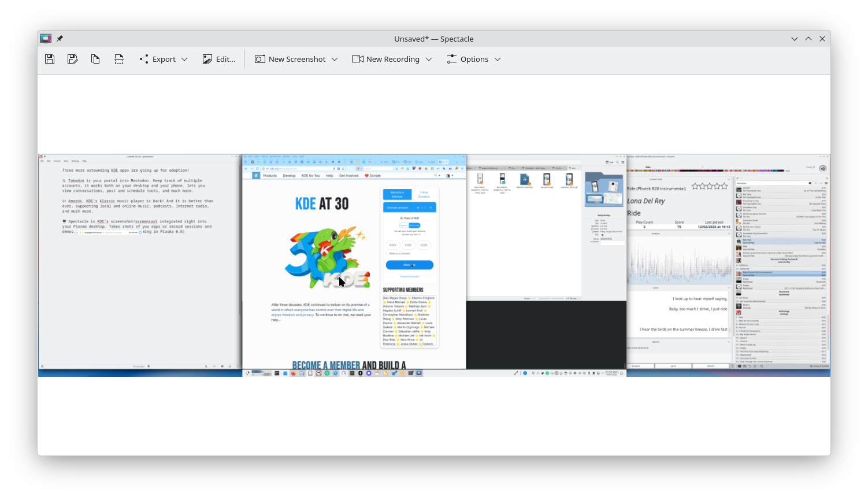Open the Export dropdown menu
Screen dimensions: 868x500
164,59
